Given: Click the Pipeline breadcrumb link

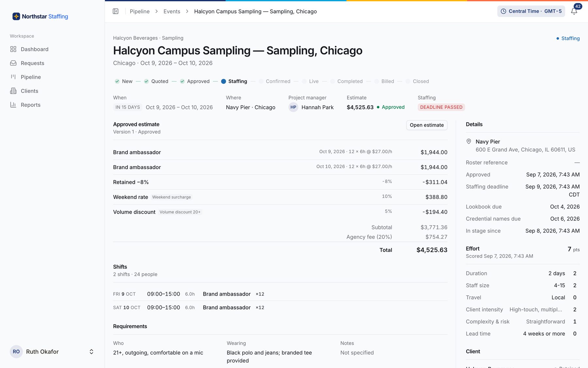Looking at the screenshot, I should [139, 11].
